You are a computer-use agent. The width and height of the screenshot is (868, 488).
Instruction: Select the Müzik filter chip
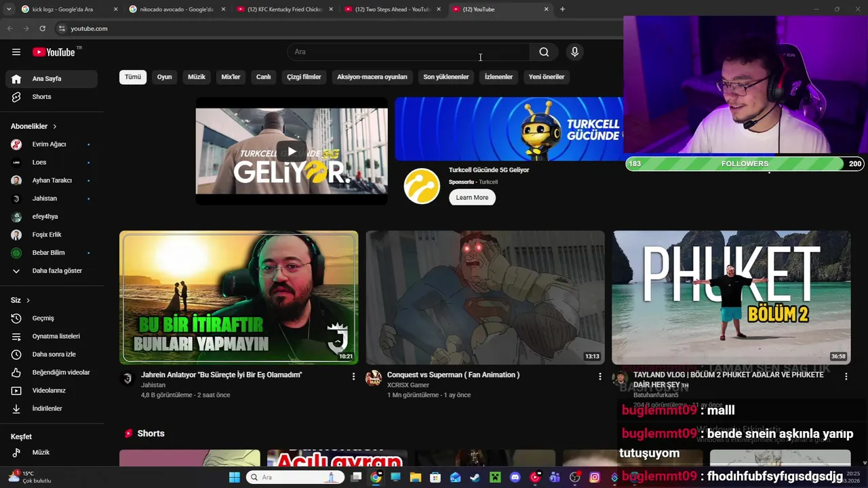point(197,77)
